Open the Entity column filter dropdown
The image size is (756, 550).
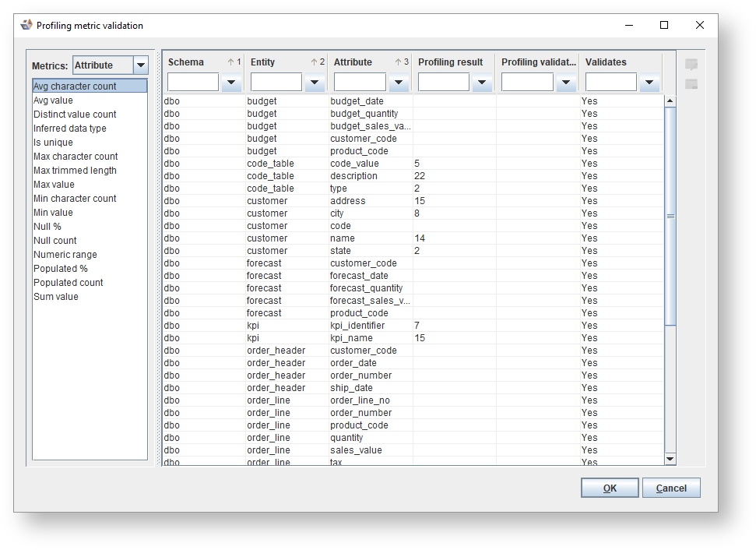tap(315, 82)
